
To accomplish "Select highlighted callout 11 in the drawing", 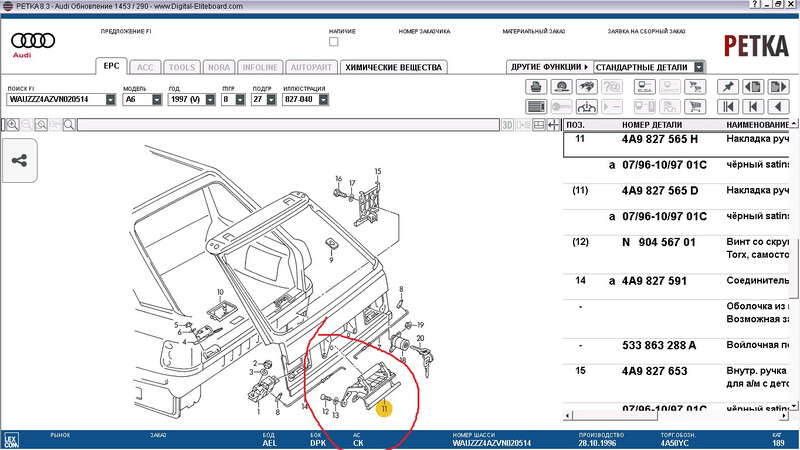I will point(384,408).
